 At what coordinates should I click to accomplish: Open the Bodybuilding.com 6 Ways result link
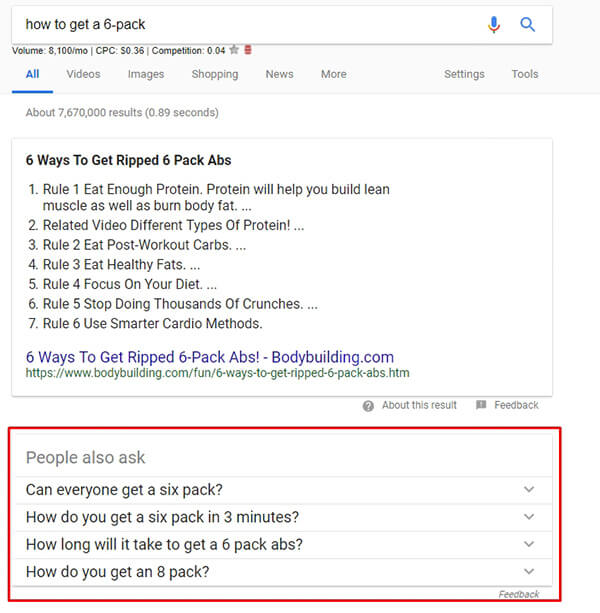pyautogui.click(x=210, y=357)
